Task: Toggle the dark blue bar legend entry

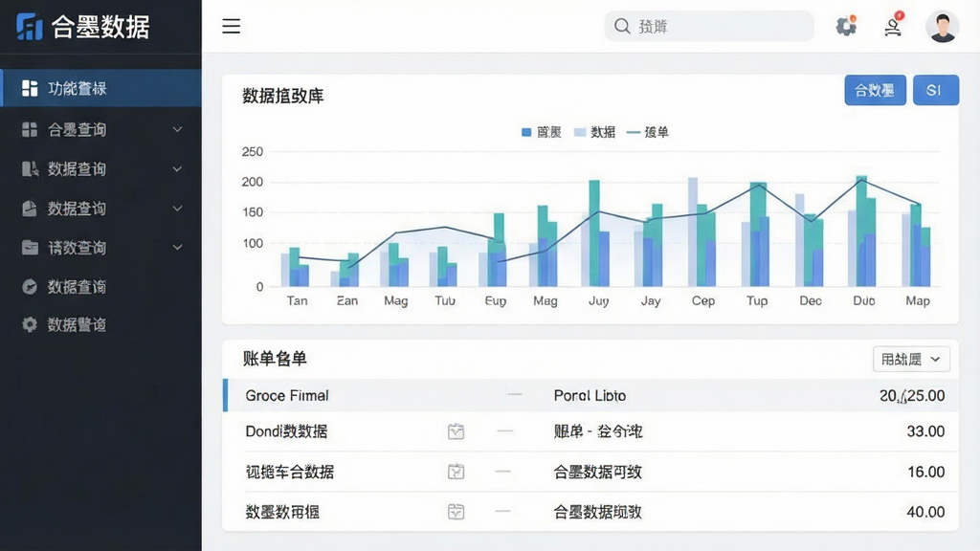Action: [x=542, y=132]
